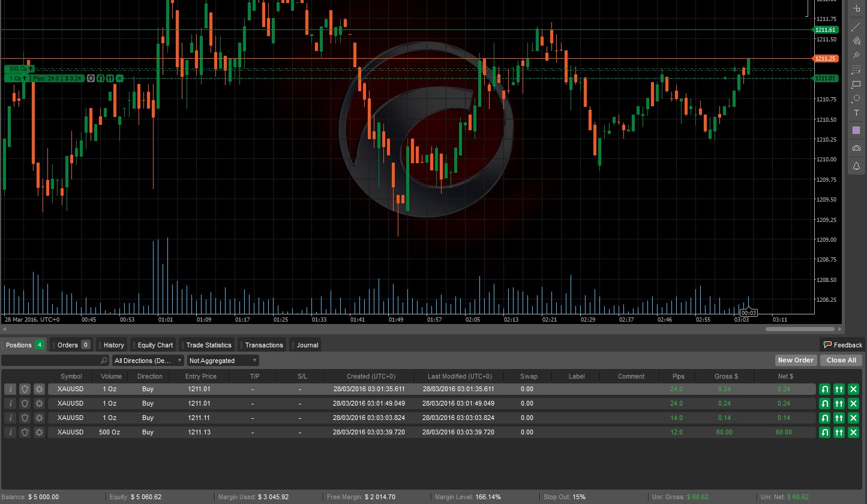The image size is (867, 504).
Task: Click the 500 Oz chart position label
Action: (x=20, y=69)
